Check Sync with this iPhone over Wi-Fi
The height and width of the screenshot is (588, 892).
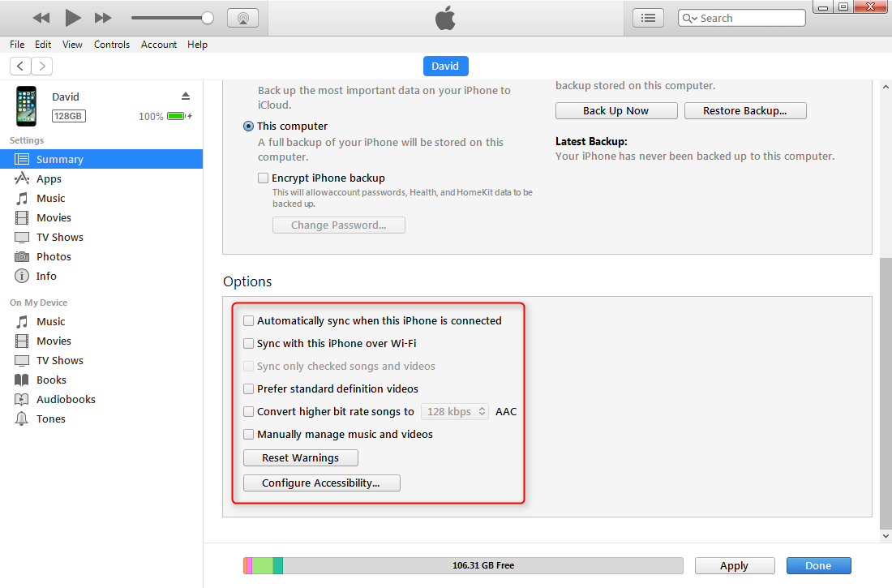(249, 344)
